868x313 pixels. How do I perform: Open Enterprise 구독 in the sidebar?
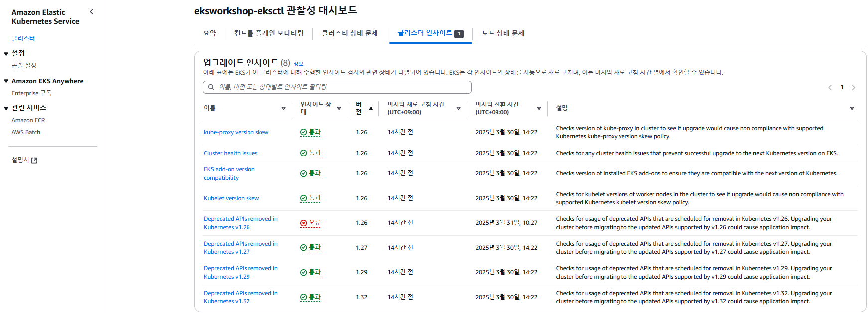tap(31, 93)
